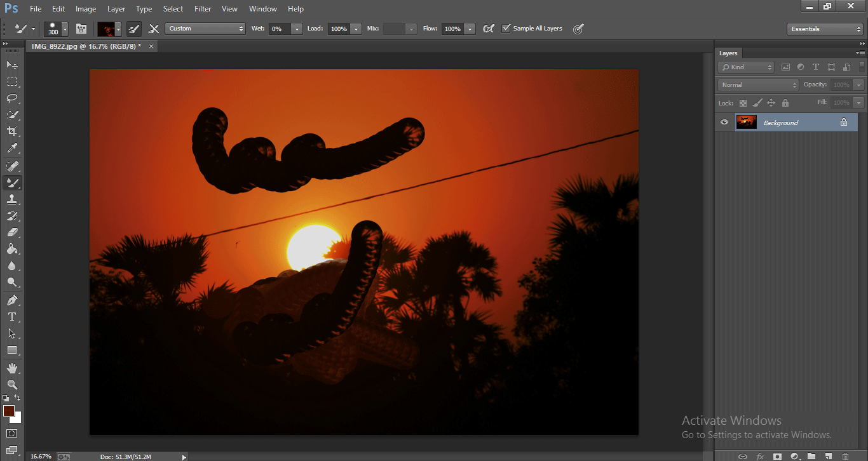Toggle shape layer filter
868x461 pixels.
831,67
